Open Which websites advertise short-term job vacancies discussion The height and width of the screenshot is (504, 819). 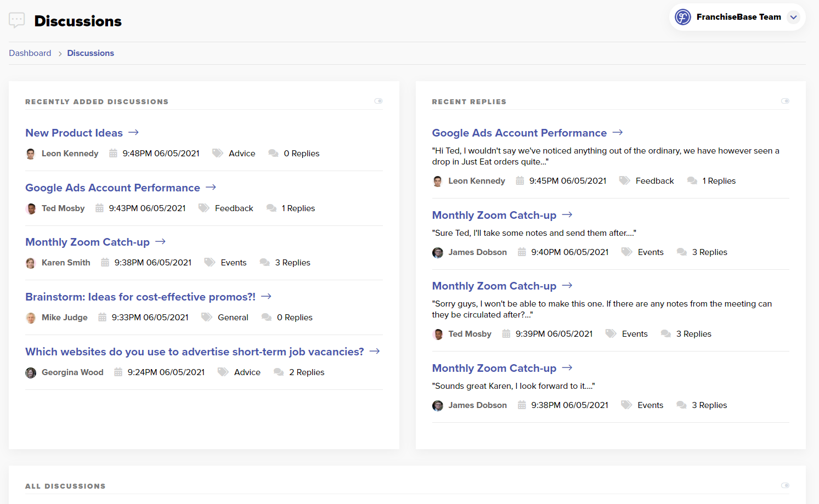[x=195, y=352]
